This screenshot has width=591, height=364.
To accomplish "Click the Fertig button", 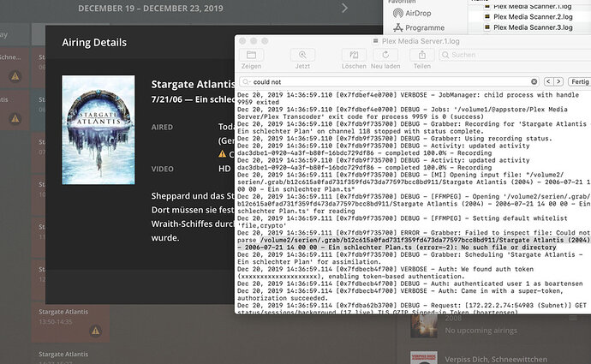I will (579, 81).
